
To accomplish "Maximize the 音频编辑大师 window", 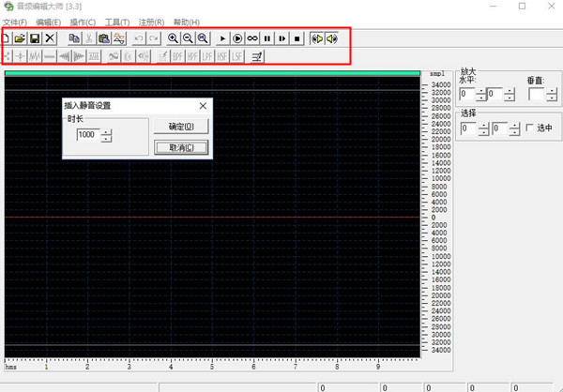I will pos(522,7).
